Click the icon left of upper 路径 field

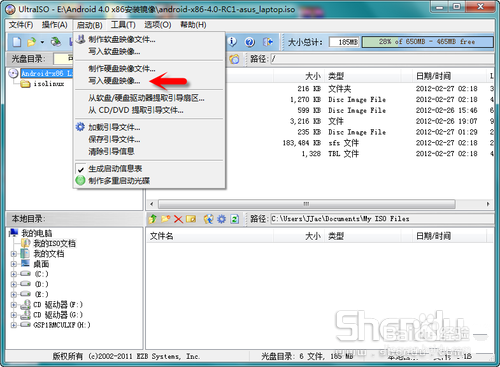(x=234, y=59)
